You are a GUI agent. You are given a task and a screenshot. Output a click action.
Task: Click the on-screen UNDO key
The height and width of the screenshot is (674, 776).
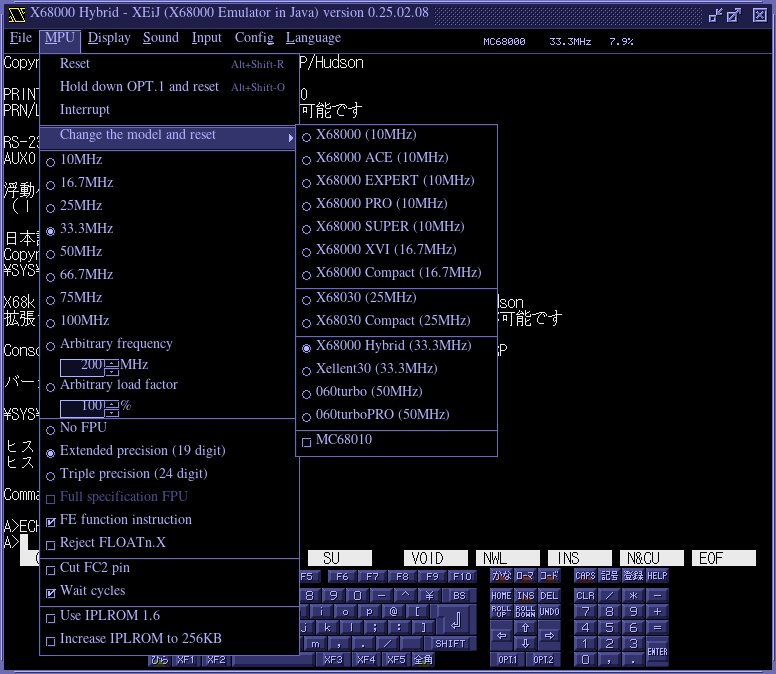[x=549, y=612]
